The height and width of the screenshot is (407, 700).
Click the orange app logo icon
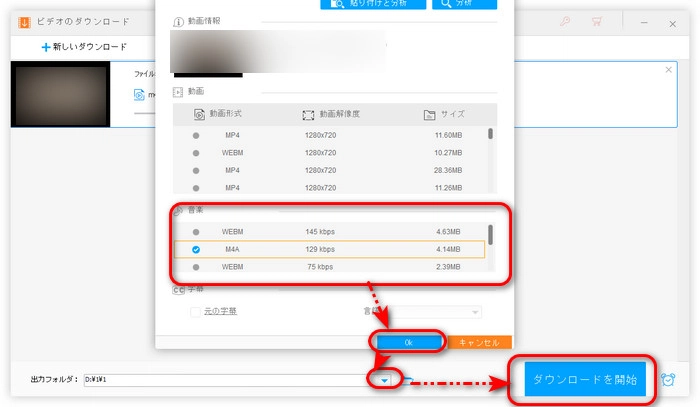tap(25, 22)
